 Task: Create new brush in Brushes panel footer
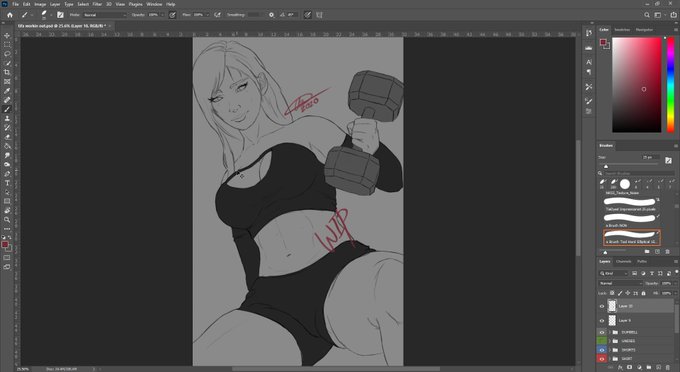coord(657,251)
